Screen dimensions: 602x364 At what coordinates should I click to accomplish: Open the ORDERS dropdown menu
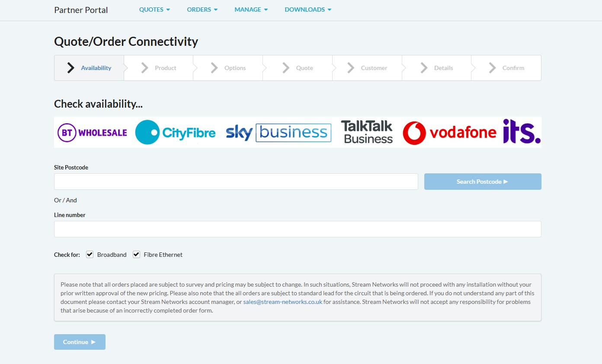pyautogui.click(x=202, y=10)
